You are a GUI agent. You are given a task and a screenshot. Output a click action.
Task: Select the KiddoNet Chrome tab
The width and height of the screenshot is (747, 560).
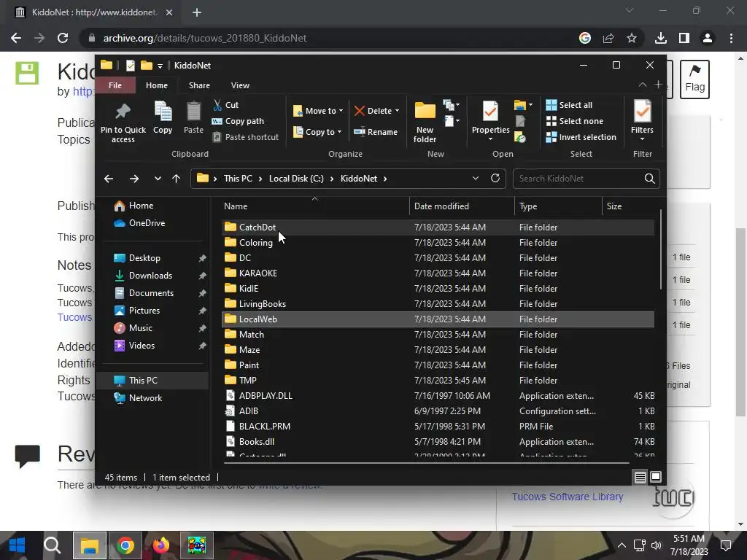click(94, 12)
